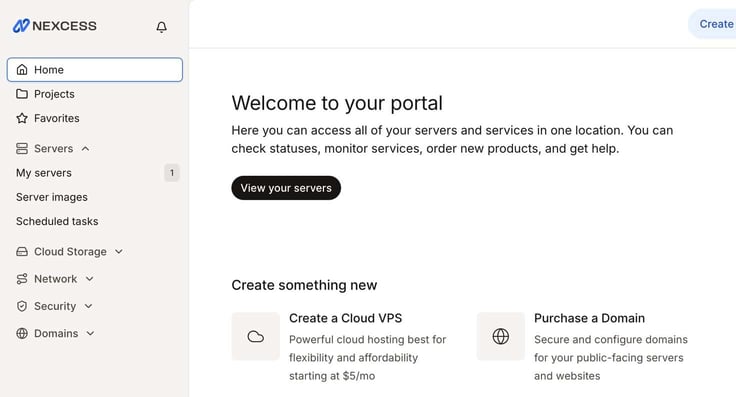Click the 'Welcome to your portal' heading
This screenshot has width=736, height=397.
coord(337,103)
